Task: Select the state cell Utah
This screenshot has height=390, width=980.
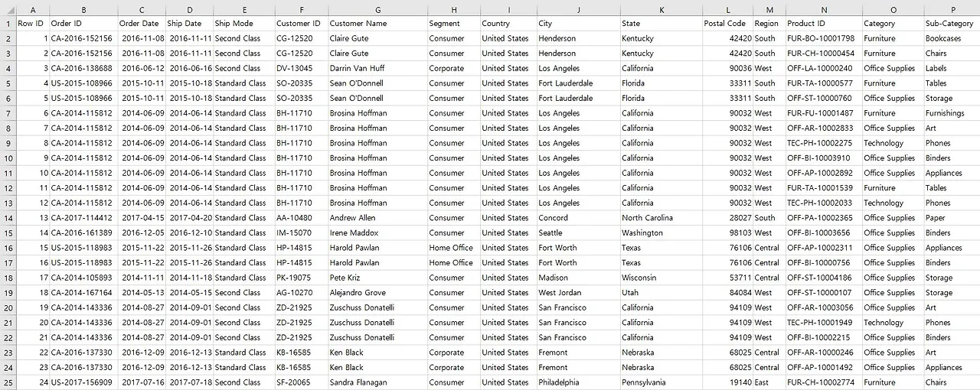Action: 661,292
